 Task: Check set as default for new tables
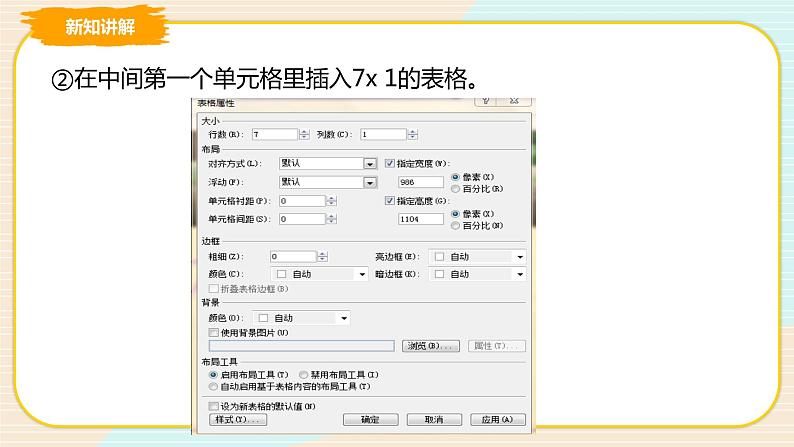click(214, 406)
